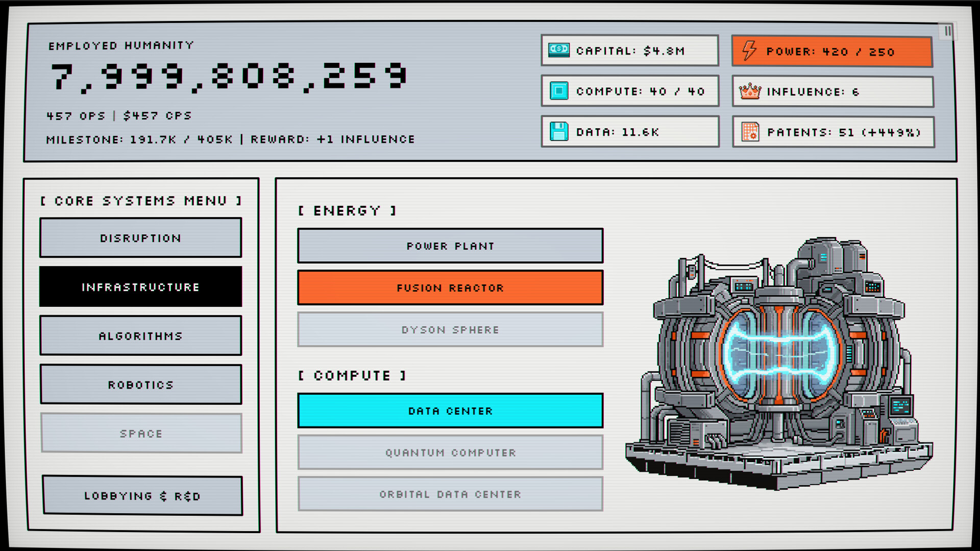Click the 457 OPS | $457 CPS text
This screenshot has width=980, height=551.
click(x=119, y=116)
